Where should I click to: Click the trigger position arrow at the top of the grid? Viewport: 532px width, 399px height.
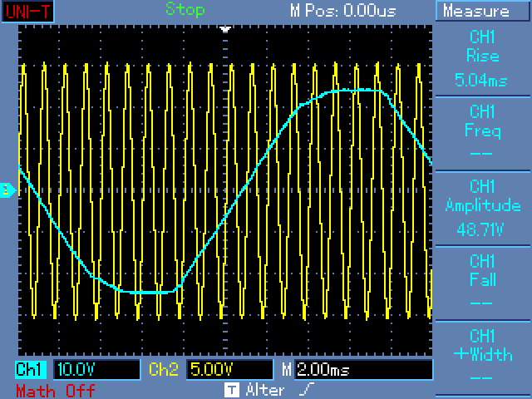click(x=225, y=29)
